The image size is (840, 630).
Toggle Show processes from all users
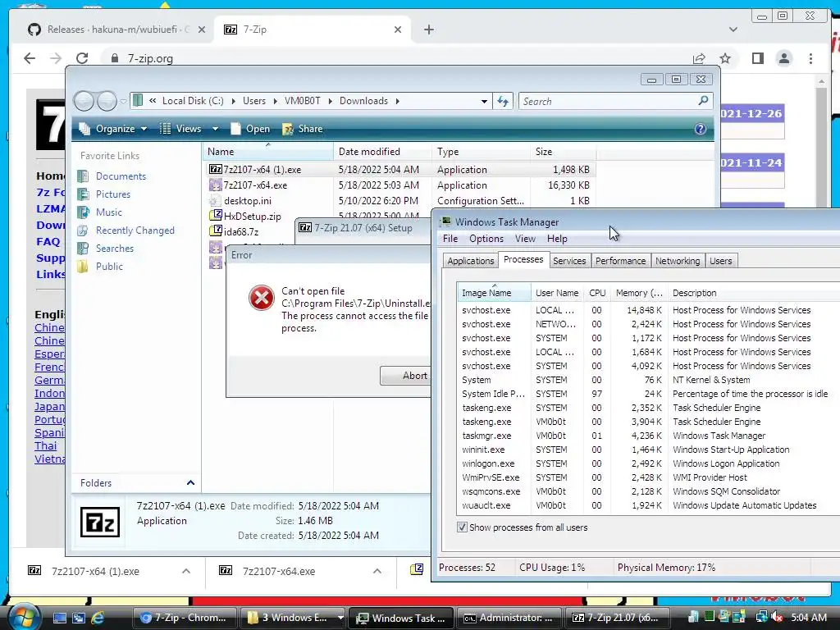(462, 527)
